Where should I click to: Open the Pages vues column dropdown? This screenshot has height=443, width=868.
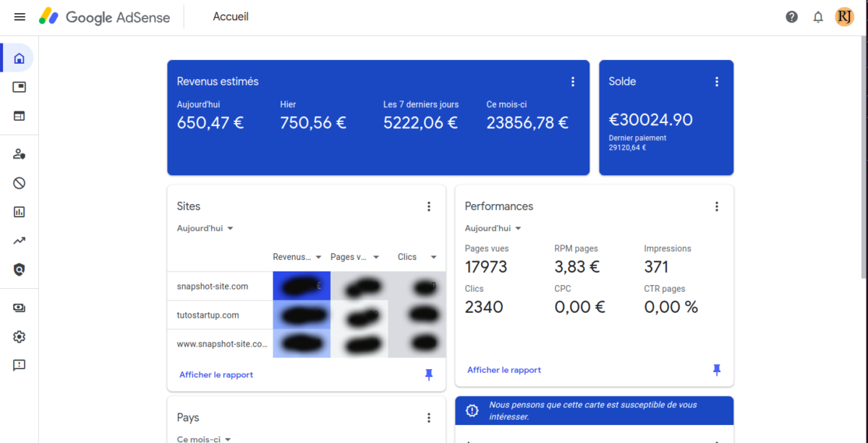(x=355, y=257)
